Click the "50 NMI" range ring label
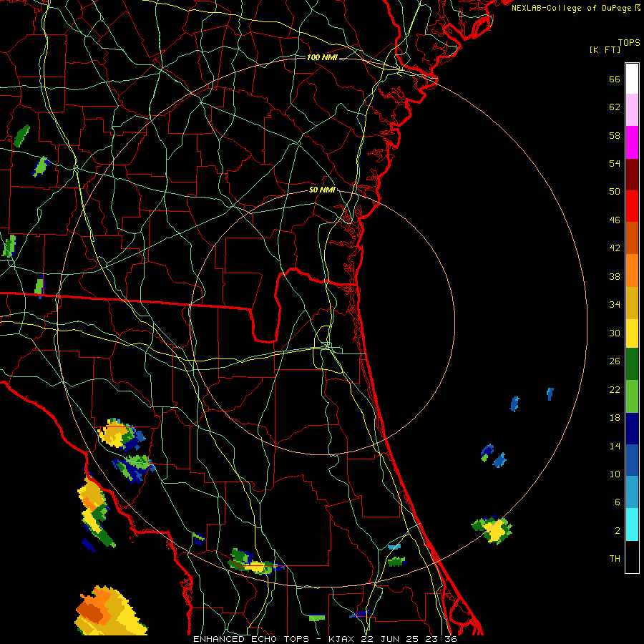Screen dimensions: 644x644 [x=322, y=190]
